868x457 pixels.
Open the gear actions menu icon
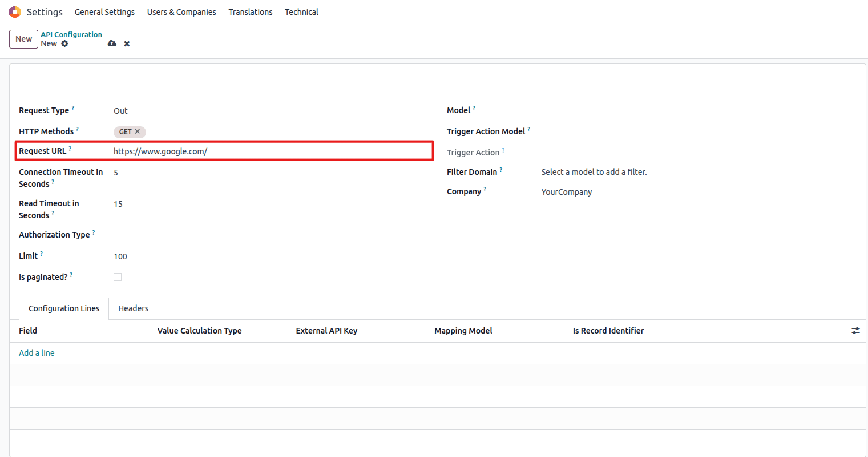(65, 43)
